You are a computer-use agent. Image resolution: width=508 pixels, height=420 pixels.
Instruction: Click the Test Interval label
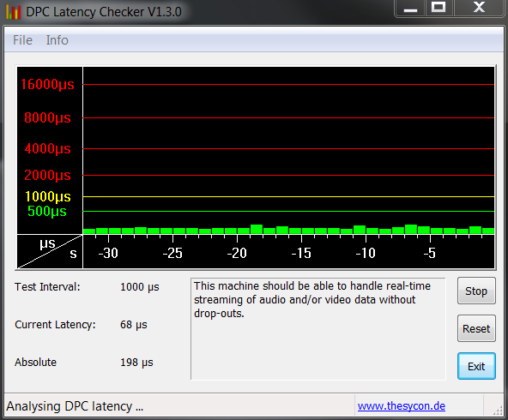click(47, 287)
